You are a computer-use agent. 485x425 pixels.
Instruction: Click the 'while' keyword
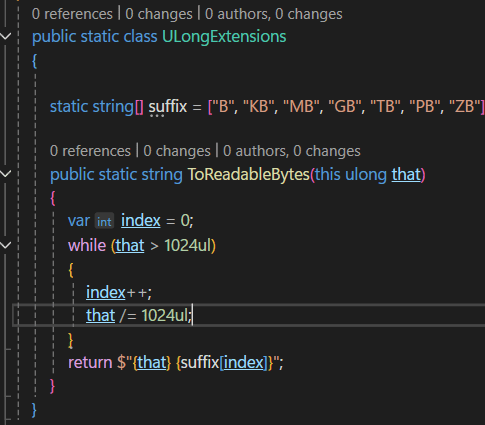(87, 246)
